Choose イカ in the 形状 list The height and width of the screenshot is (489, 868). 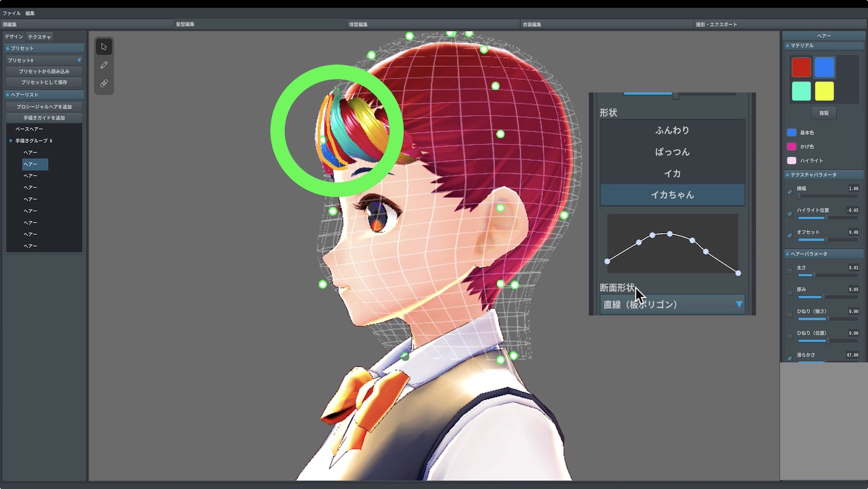[x=672, y=174]
